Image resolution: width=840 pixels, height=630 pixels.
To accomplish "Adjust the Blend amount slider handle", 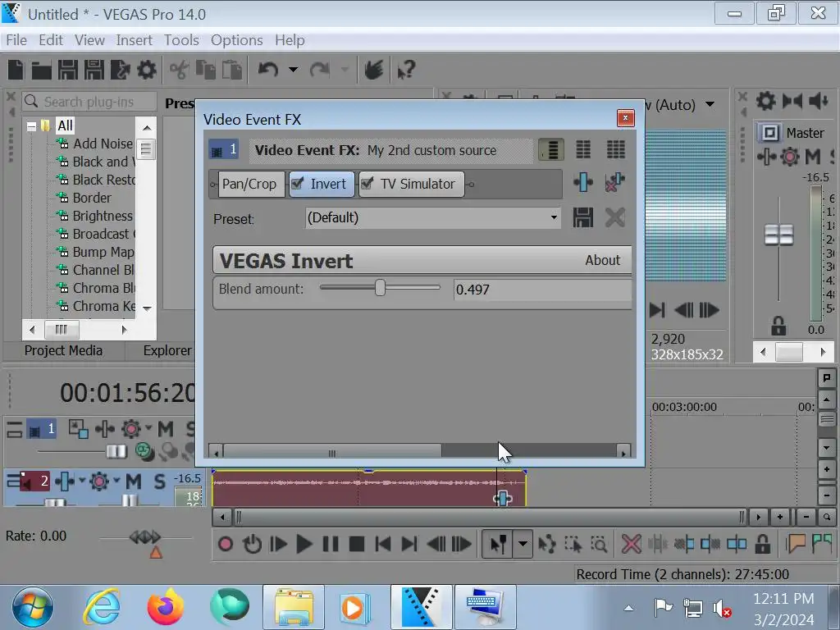I will (381, 288).
